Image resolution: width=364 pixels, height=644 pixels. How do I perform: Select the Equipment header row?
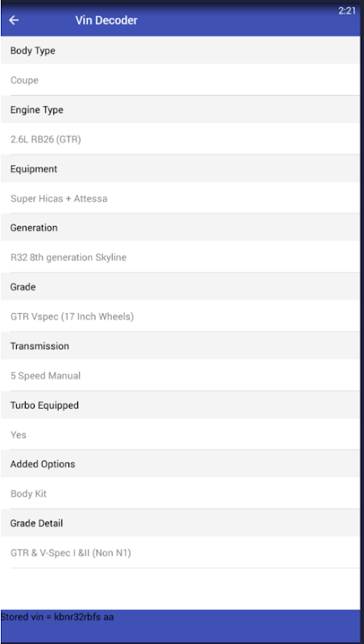pos(180,169)
